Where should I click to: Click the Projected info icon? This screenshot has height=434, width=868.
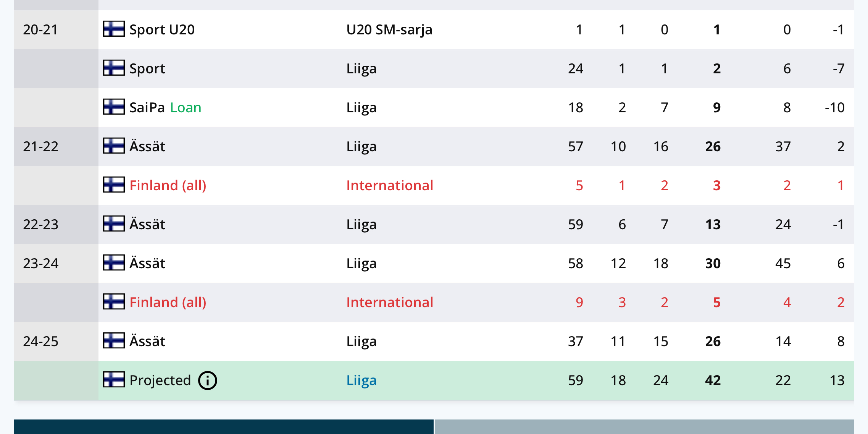pos(208,381)
